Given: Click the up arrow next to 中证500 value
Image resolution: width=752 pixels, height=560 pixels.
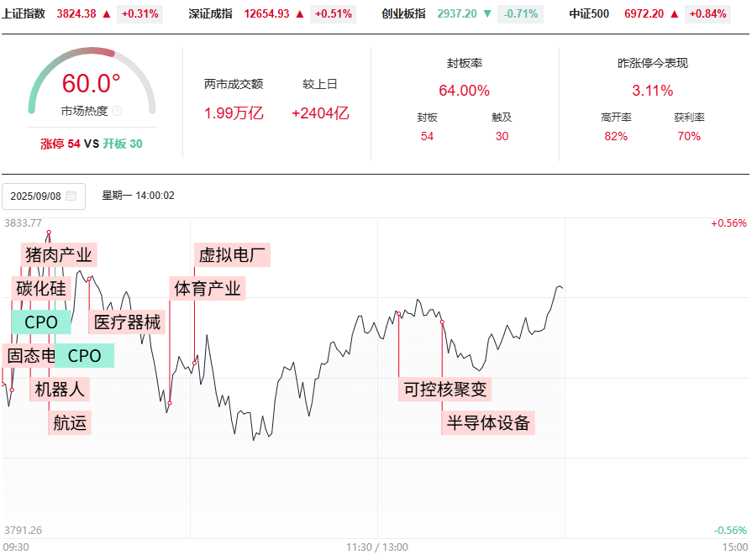Looking at the screenshot, I should 675,13.
